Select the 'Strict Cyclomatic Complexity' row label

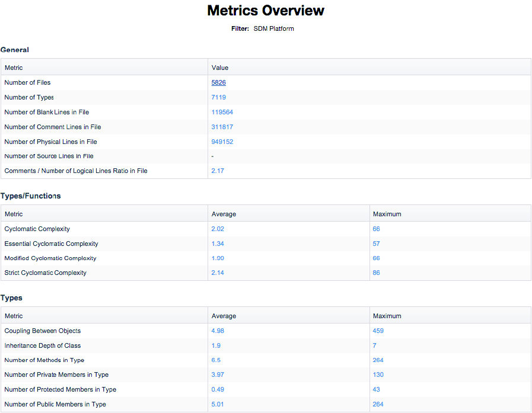click(46, 273)
